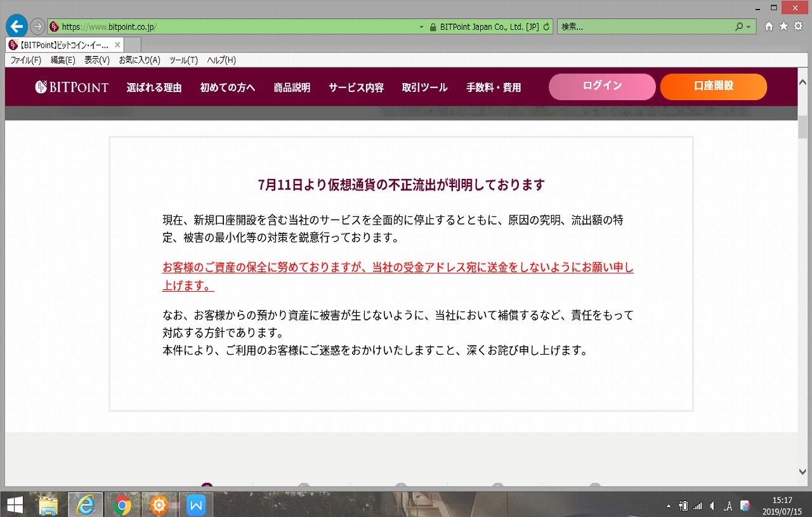The image size is (812, 517).
Task: Open the 手数料・費用 navigation link
Action: coord(494,88)
